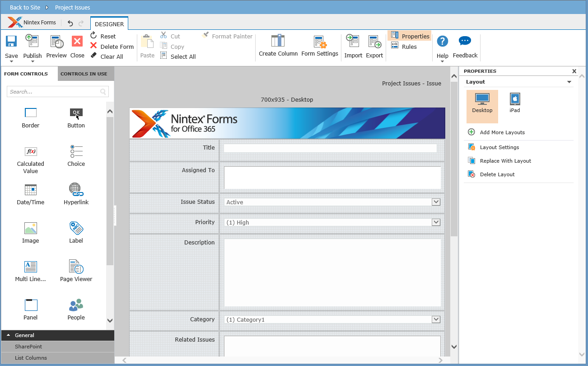Open Layout Settings
This screenshot has height=366, width=588.
pyautogui.click(x=494, y=147)
